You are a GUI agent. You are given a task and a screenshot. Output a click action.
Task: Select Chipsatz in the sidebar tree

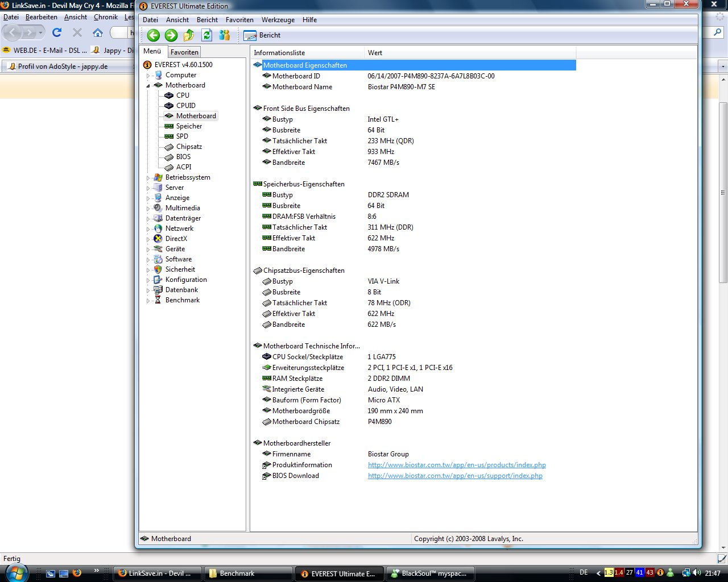click(189, 147)
